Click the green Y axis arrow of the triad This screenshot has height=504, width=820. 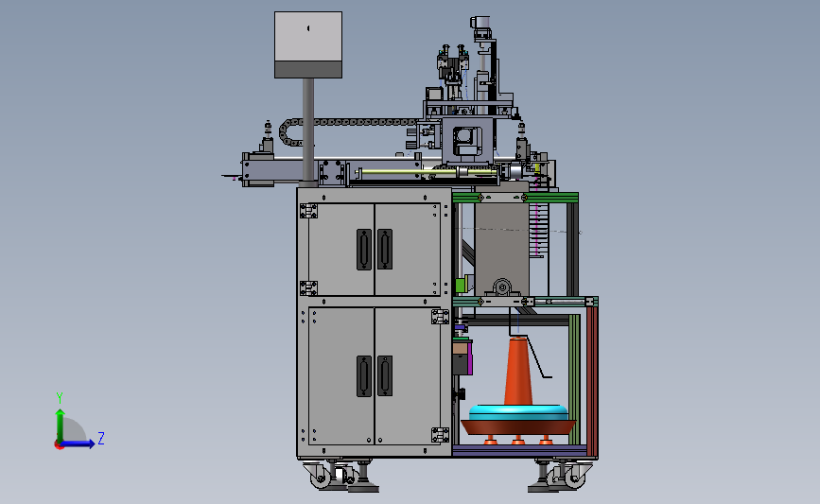(61, 425)
